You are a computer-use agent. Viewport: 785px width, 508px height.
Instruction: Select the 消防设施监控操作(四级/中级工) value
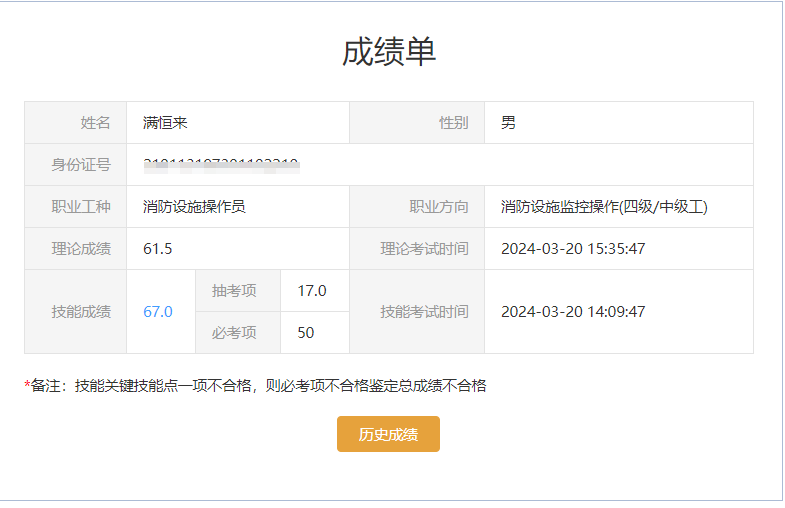(604, 207)
